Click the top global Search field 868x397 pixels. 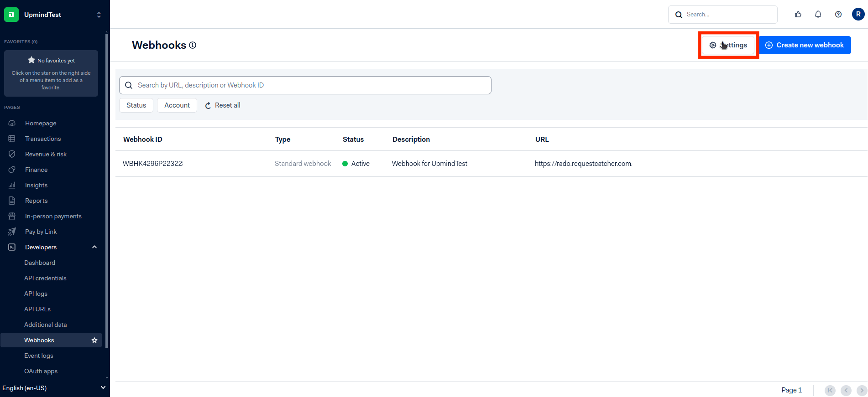(x=723, y=15)
